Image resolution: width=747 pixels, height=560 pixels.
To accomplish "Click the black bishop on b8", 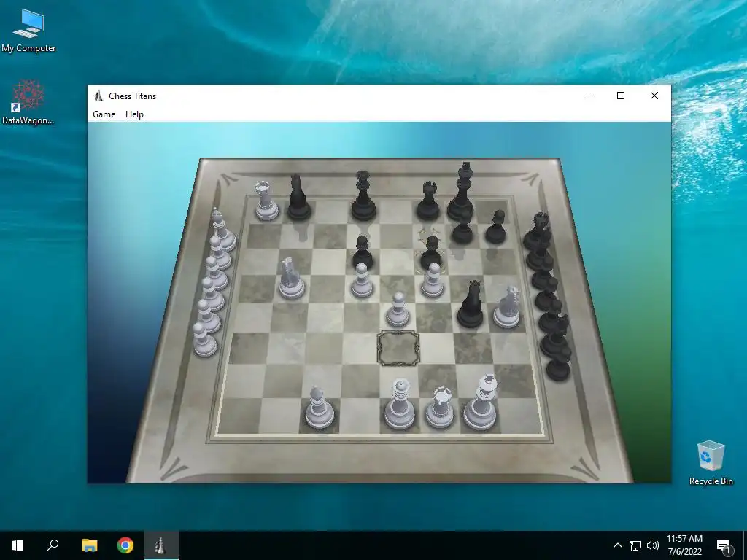I will (x=298, y=198).
